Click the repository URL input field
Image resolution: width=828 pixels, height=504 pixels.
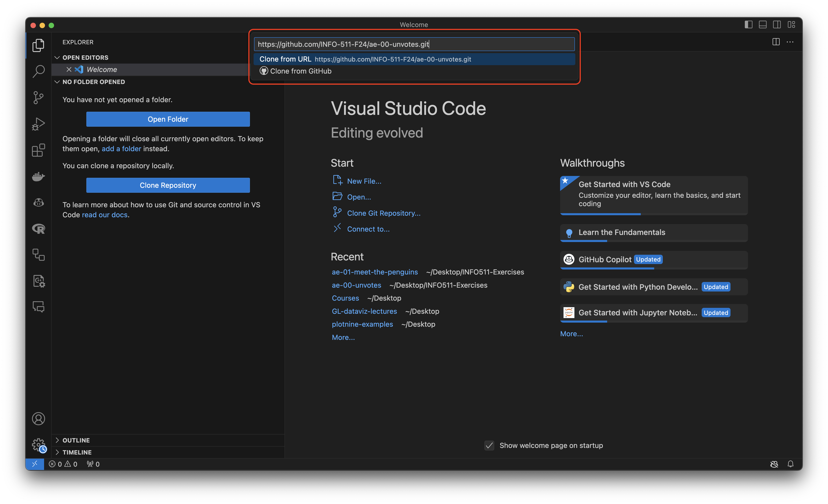click(x=414, y=44)
